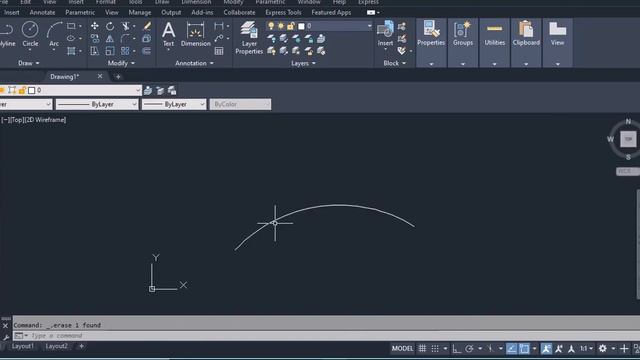Toggle layer 0 on/off lightbulb in ribbon
Viewport: 640px width, 360px height.
[271, 26]
